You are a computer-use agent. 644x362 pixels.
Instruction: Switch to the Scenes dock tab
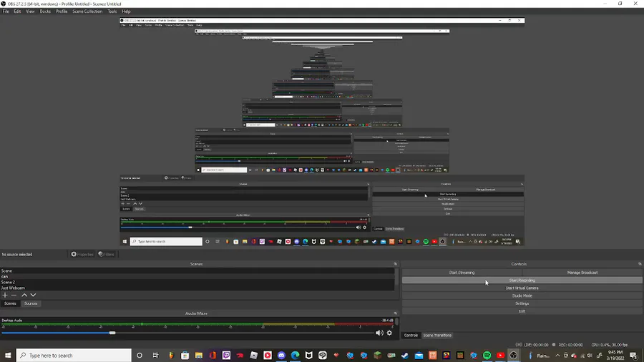[10, 304]
